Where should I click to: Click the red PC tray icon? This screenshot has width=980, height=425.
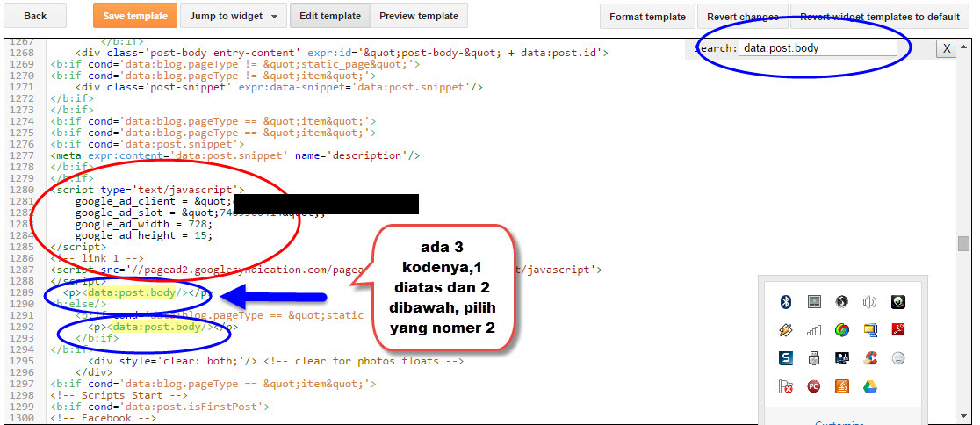(x=814, y=386)
